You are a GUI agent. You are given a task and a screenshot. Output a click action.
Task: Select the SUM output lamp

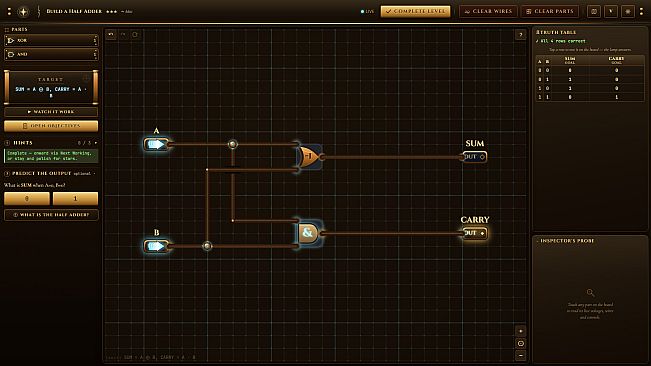pos(475,157)
